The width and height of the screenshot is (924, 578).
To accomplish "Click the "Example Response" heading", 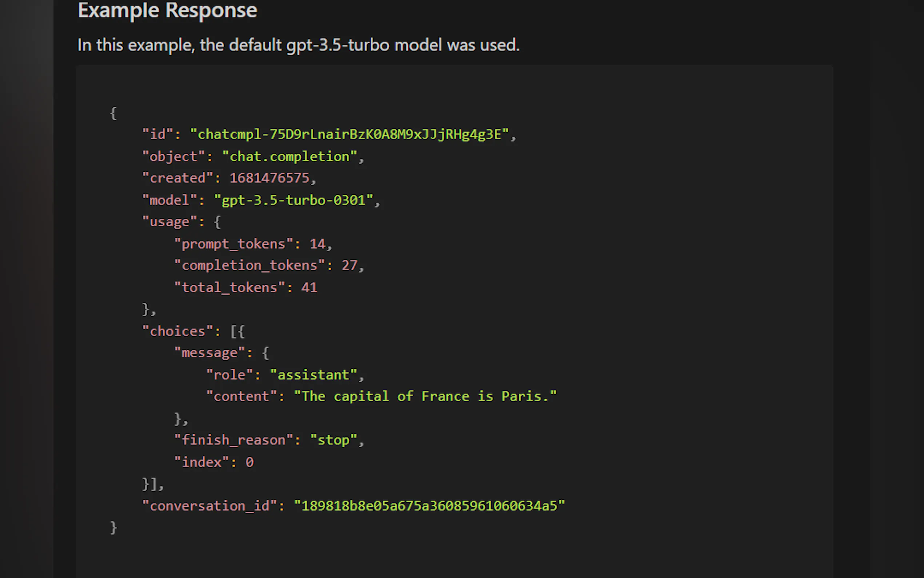I will 167,10.
